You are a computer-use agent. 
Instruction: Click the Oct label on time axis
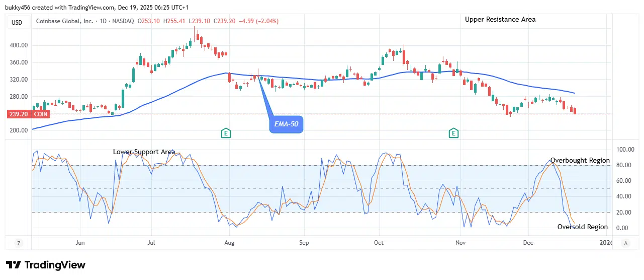(379, 243)
